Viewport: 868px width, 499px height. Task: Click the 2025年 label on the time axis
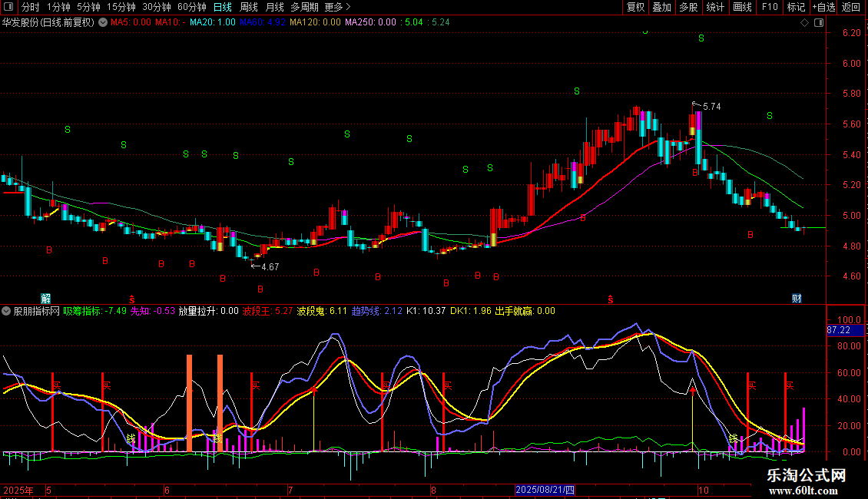click(x=18, y=490)
